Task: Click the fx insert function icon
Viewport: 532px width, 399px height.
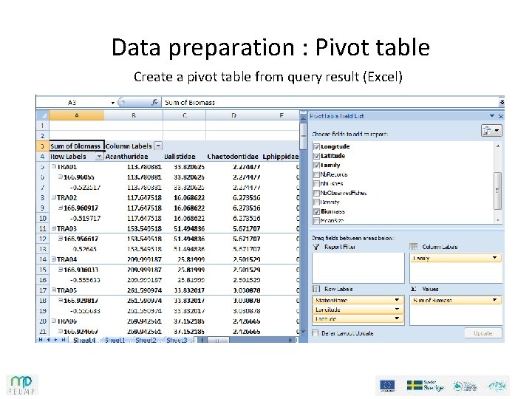Action: point(154,102)
